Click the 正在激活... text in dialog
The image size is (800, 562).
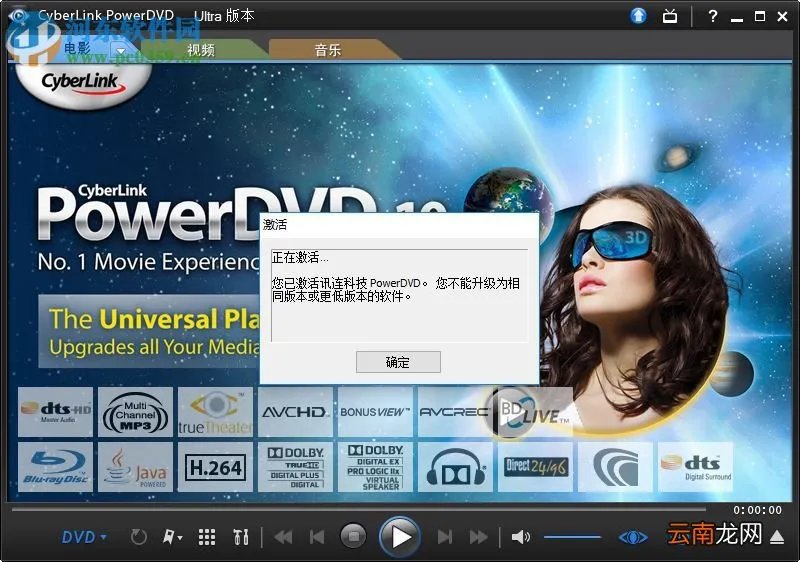click(x=300, y=257)
